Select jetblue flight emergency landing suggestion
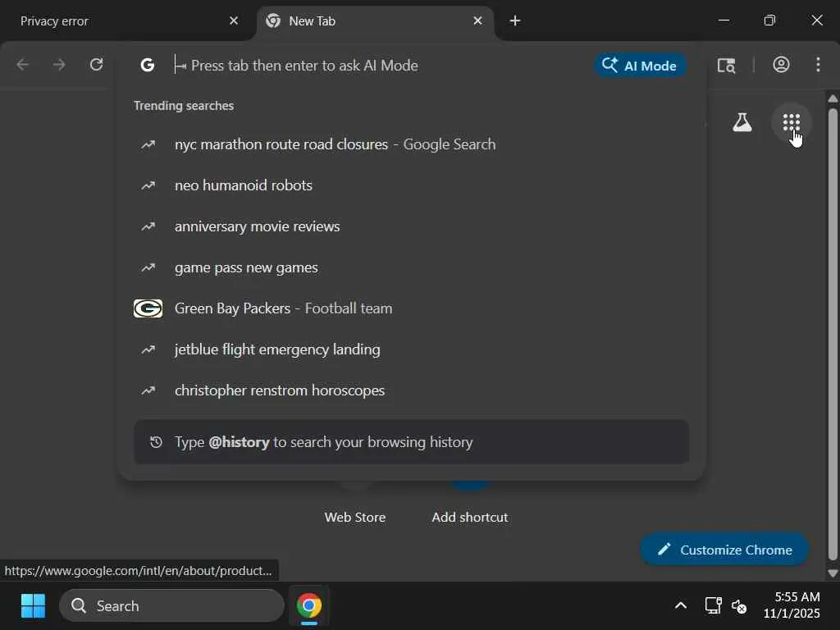Image resolution: width=840 pixels, height=630 pixels. 412,349
